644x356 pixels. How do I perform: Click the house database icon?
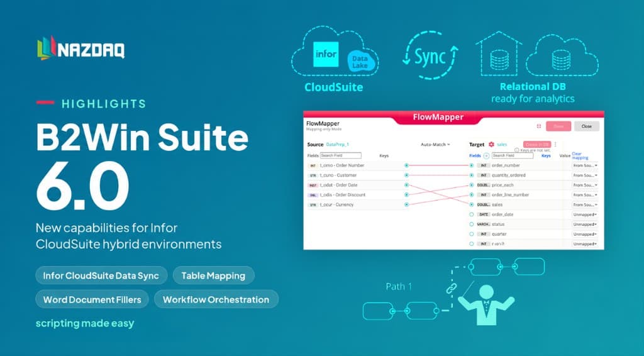(499, 54)
